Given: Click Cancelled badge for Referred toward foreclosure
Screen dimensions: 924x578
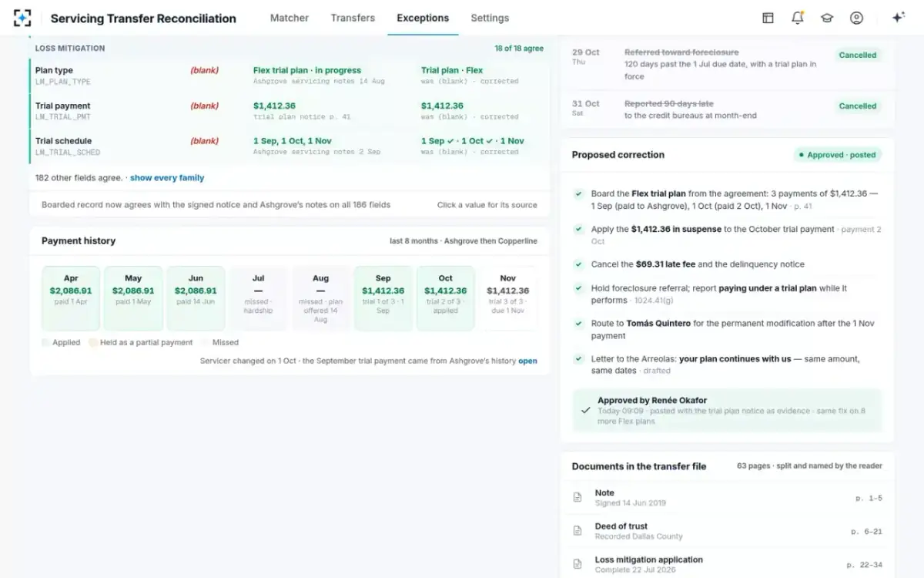Looking at the screenshot, I should [x=858, y=55].
